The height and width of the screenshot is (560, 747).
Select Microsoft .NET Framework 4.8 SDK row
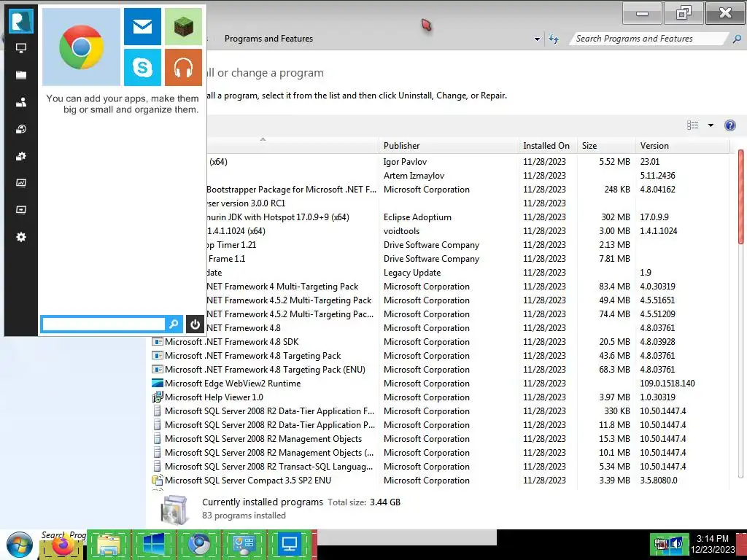pyautogui.click(x=439, y=342)
